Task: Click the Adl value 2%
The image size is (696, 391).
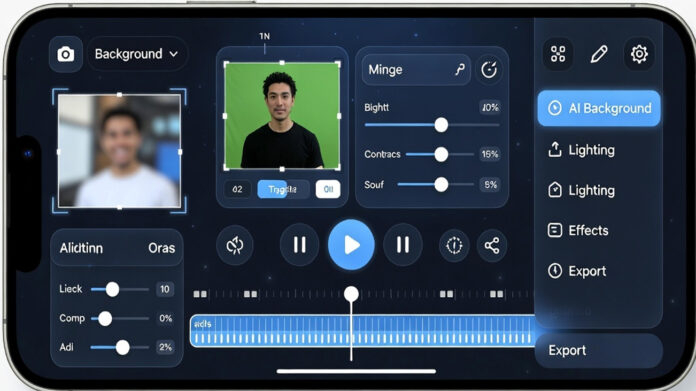Action: point(166,348)
